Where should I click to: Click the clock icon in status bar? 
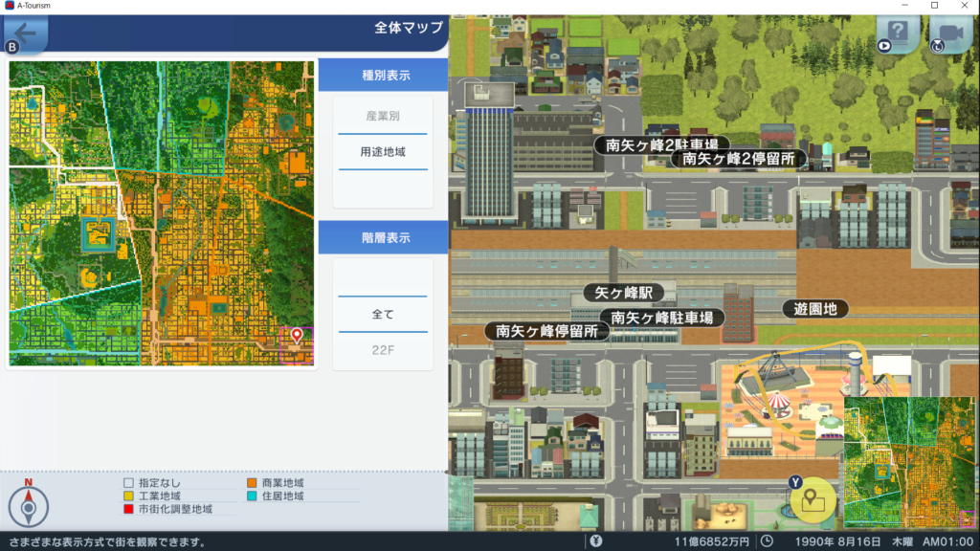pyautogui.click(x=767, y=541)
